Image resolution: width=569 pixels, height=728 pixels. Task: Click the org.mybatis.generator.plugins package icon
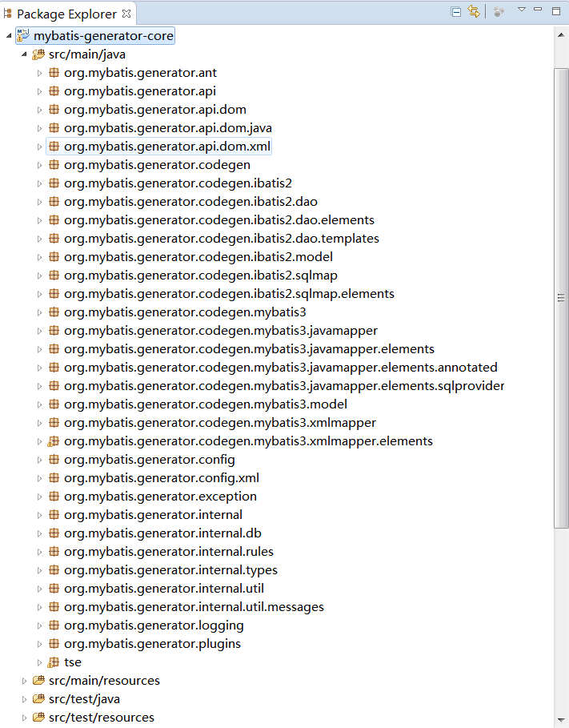[x=54, y=643]
